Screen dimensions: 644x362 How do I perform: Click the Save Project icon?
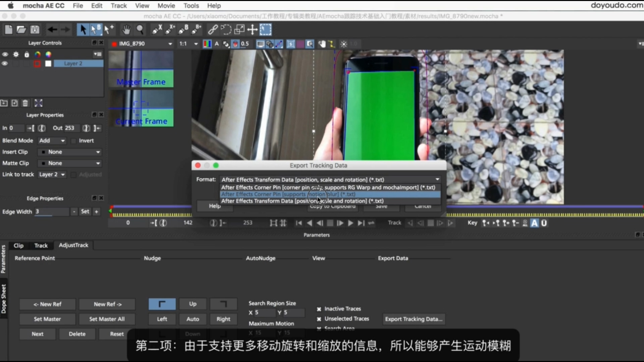tap(35, 30)
